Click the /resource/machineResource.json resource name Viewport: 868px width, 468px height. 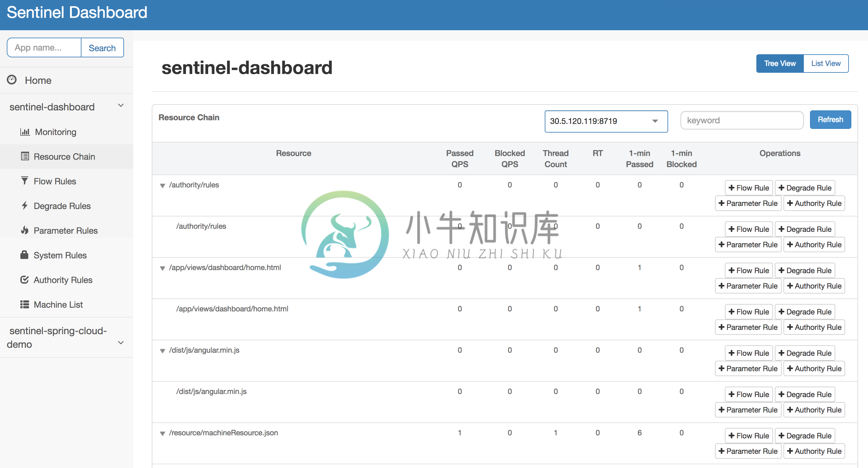point(223,433)
